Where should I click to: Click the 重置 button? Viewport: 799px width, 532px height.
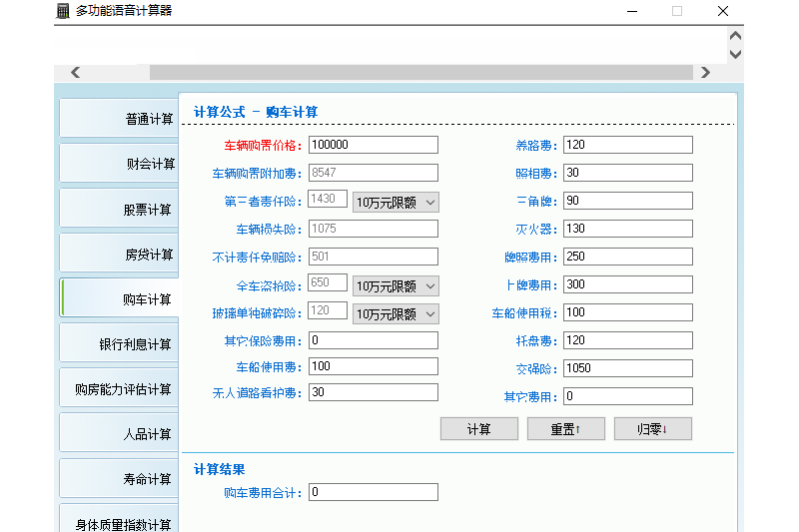pyautogui.click(x=565, y=429)
